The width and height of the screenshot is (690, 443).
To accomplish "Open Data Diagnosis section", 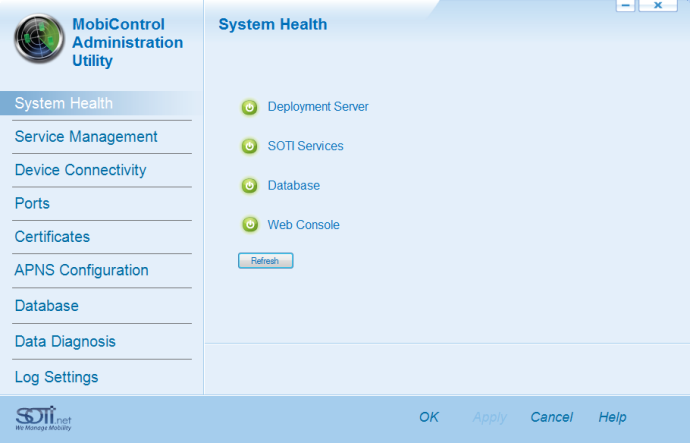I will pyautogui.click(x=65, y=342).
